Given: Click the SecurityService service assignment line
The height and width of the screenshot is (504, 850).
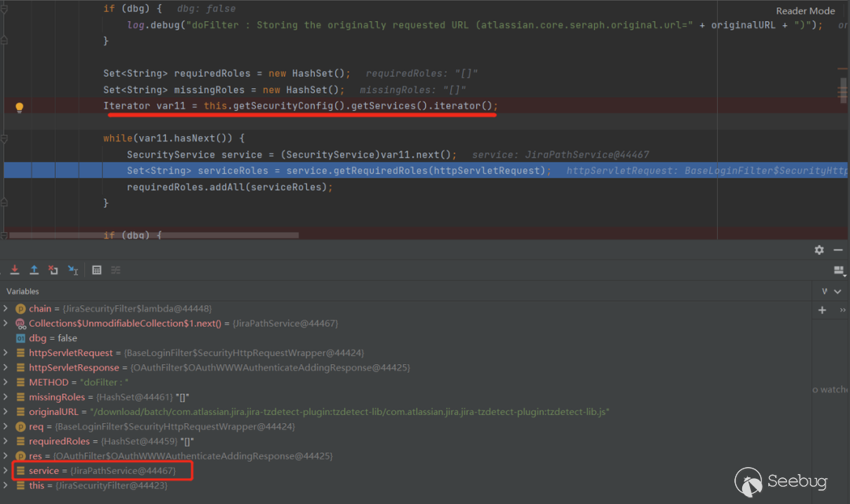Looking at the screenshot, I should coord(291,154).
